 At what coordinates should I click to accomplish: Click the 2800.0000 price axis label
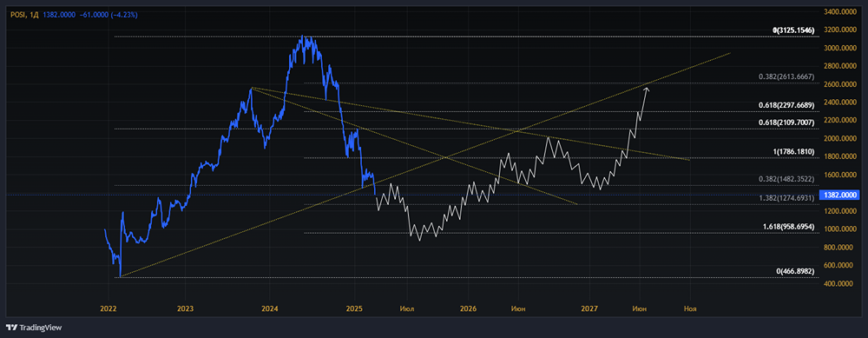pyautogui.click(x=841, y=66)
